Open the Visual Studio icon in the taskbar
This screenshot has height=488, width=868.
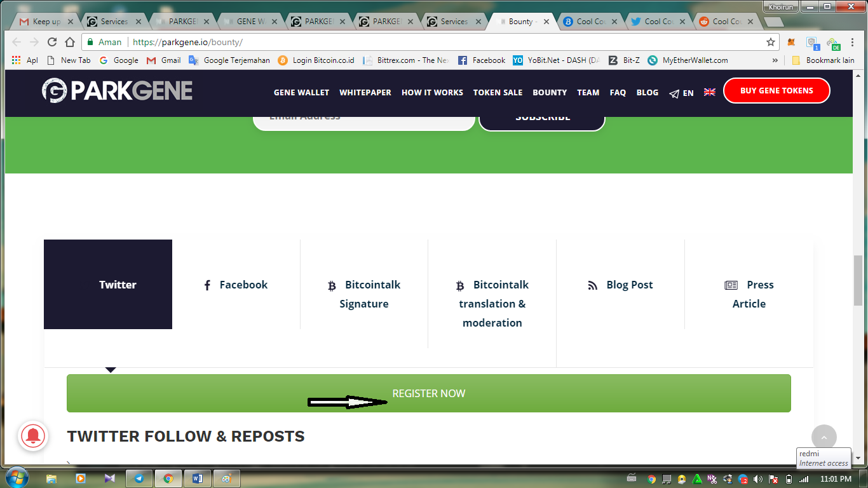coord(110,478)
